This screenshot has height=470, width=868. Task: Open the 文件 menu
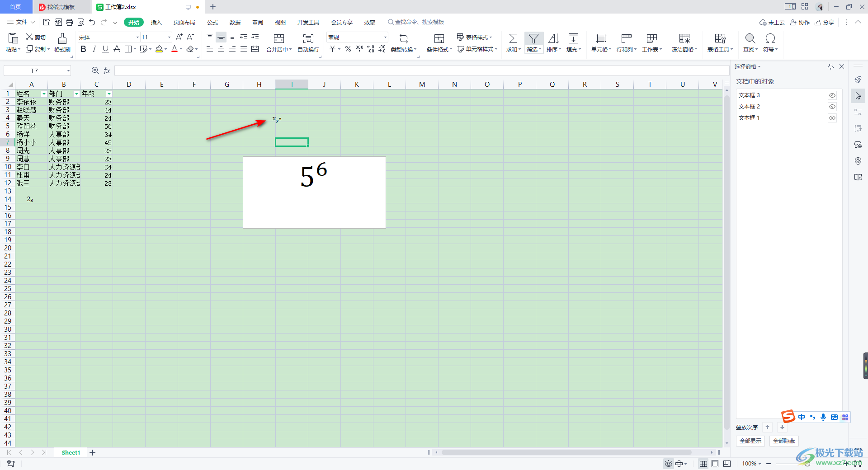[21, 22]
